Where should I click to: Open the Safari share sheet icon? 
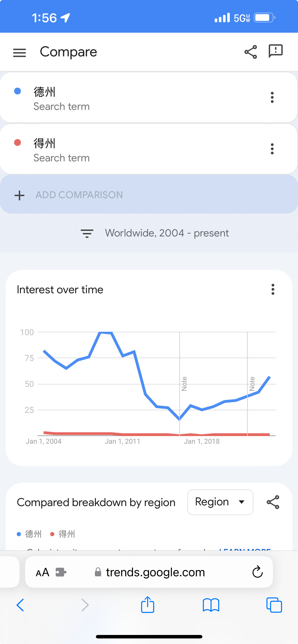click(x=148, y=605)
